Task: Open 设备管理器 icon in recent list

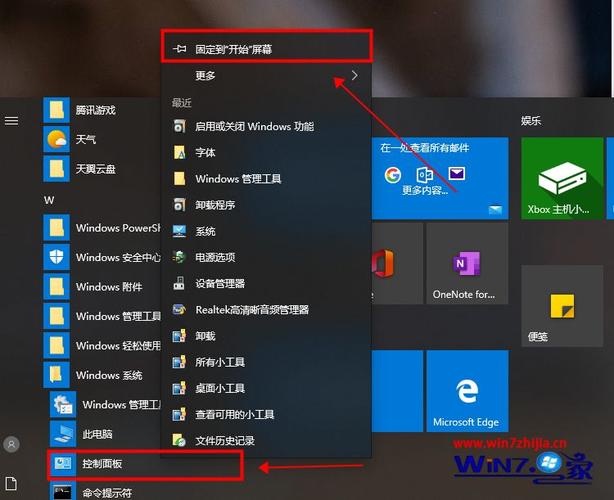Action: [179, 283]
